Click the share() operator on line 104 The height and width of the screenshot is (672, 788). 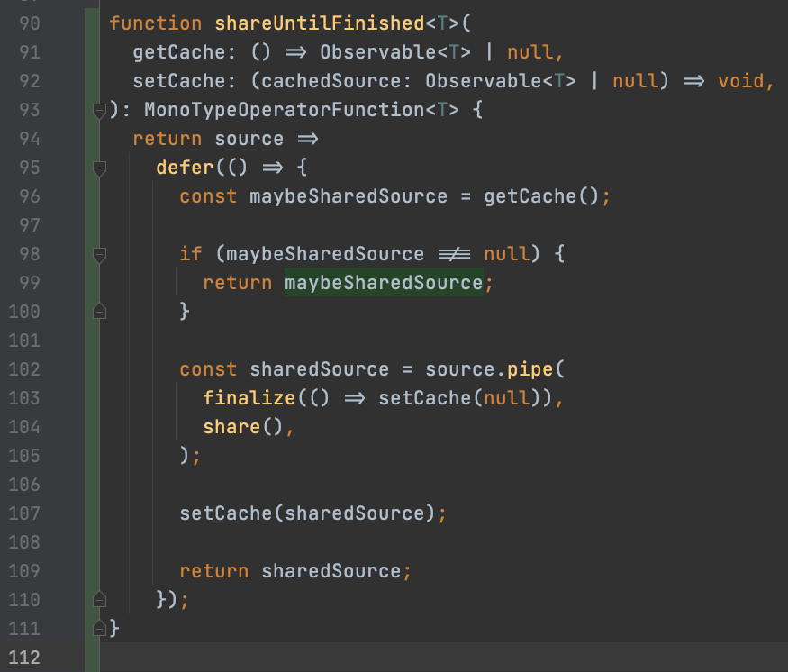coord(243,427)
